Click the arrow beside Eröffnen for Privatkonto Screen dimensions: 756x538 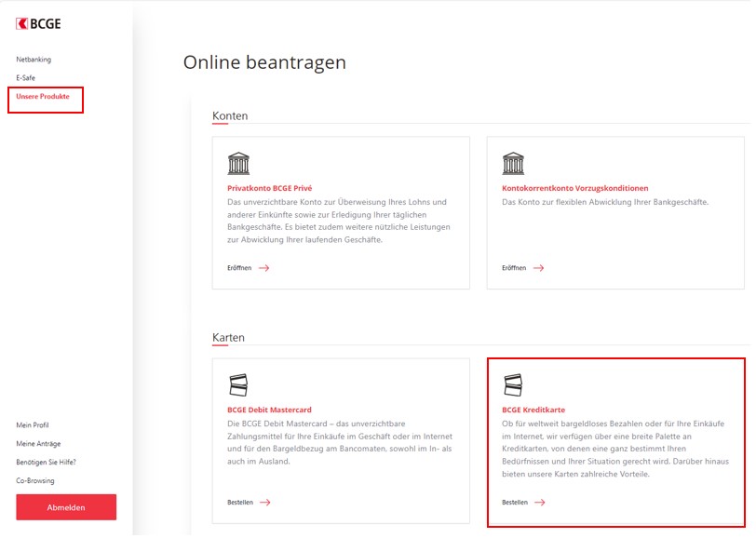tap(264, 268)
